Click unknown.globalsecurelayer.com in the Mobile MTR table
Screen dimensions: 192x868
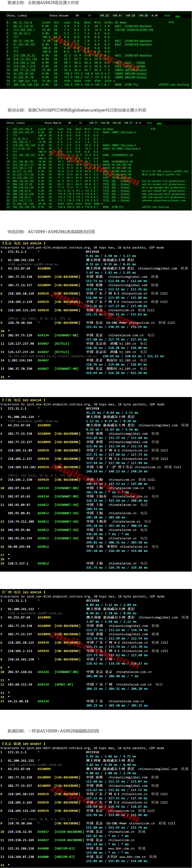[163, 200]
